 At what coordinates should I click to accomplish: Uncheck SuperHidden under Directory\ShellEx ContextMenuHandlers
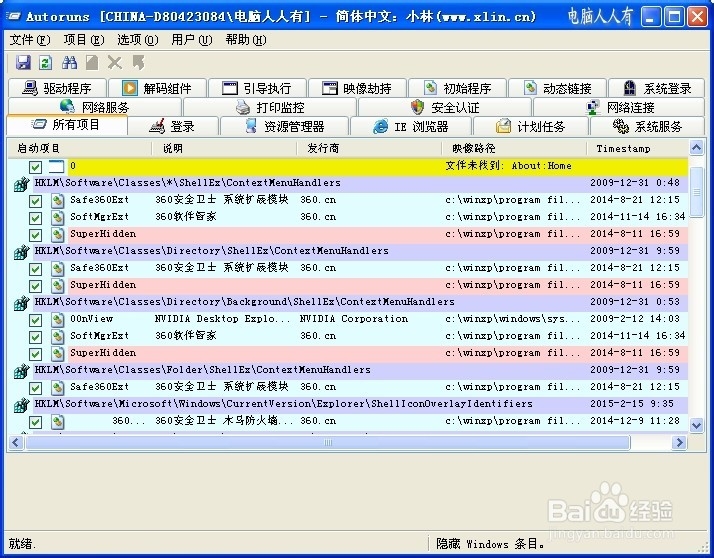click(x=36, y=286)
